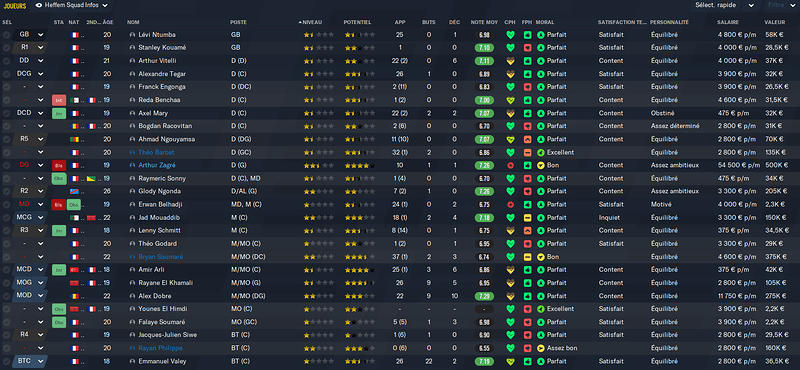Click Axel Mary's orange heart condition icon

pyautogui.click(x=510, y=113)
